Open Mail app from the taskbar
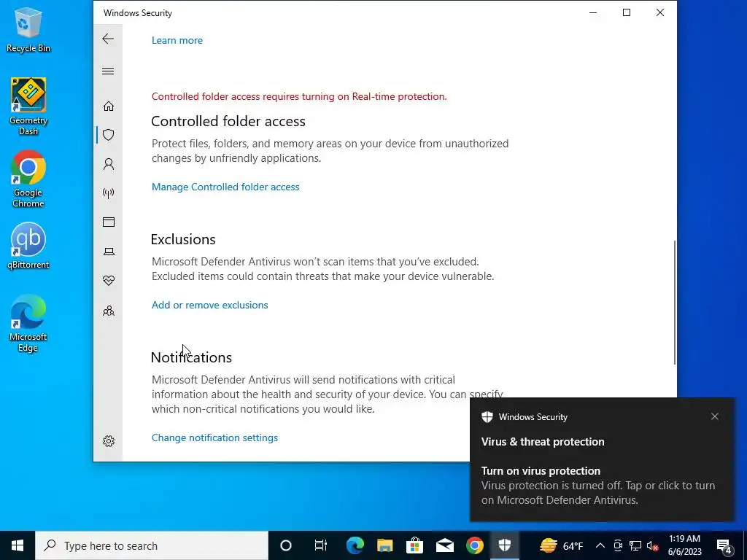Viewport: 747px width, 560px height. (x=445, y=545)
